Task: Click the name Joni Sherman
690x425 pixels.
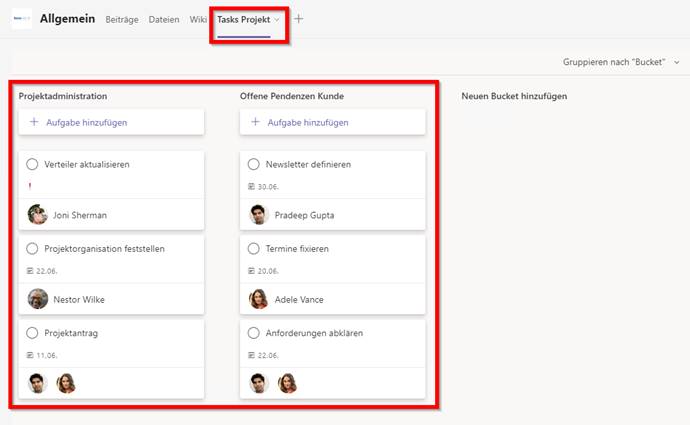Action: click(80, 215)
